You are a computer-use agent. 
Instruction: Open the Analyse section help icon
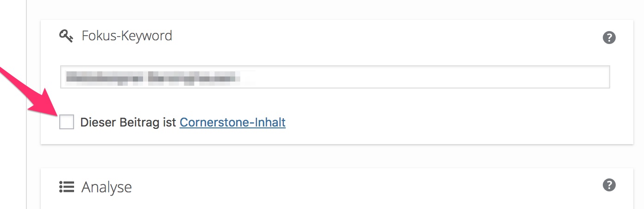click(609, 185)
